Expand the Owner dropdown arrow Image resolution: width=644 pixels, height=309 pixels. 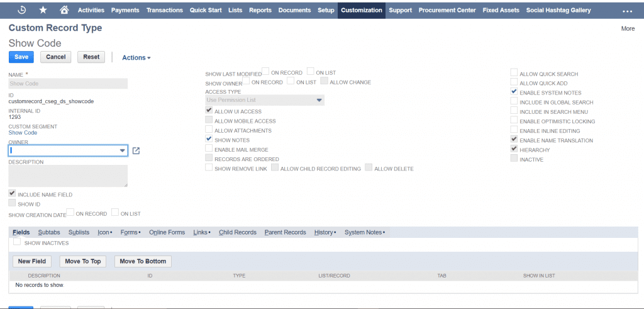coord(122,151)
